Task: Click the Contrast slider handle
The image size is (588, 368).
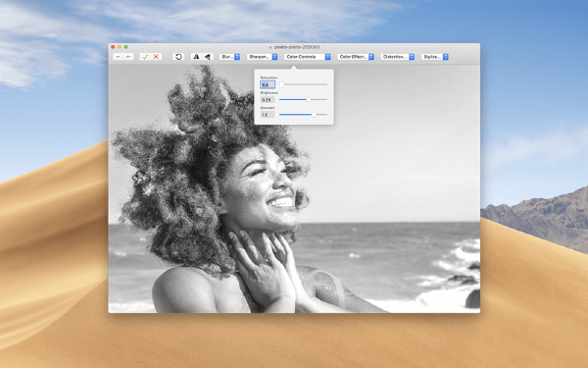Action: click(x=314, y=115)
